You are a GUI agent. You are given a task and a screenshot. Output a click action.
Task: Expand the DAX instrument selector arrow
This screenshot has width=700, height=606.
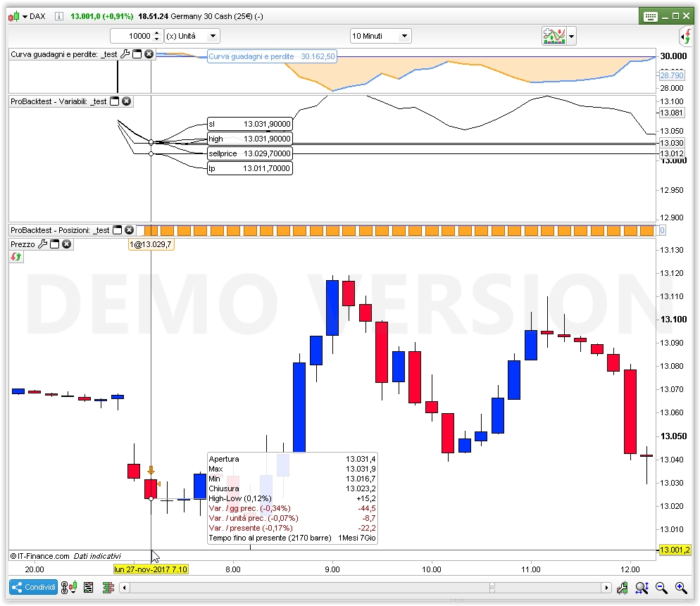[x=25, y=16]
